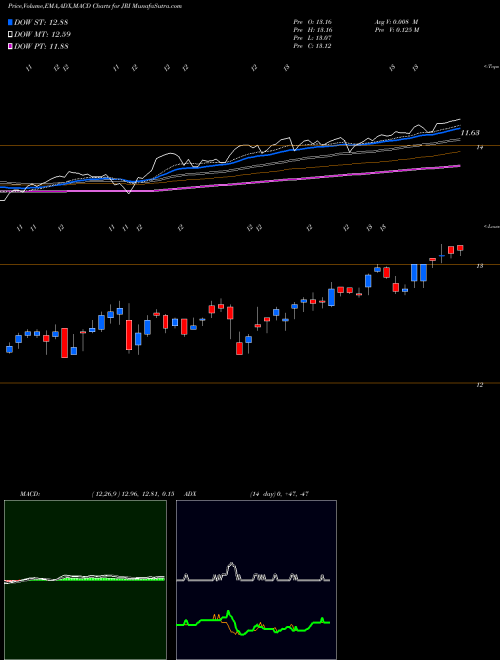Click the price axis label 13
The width and height of the screenshot is (500, 660).
click(480, 266)
